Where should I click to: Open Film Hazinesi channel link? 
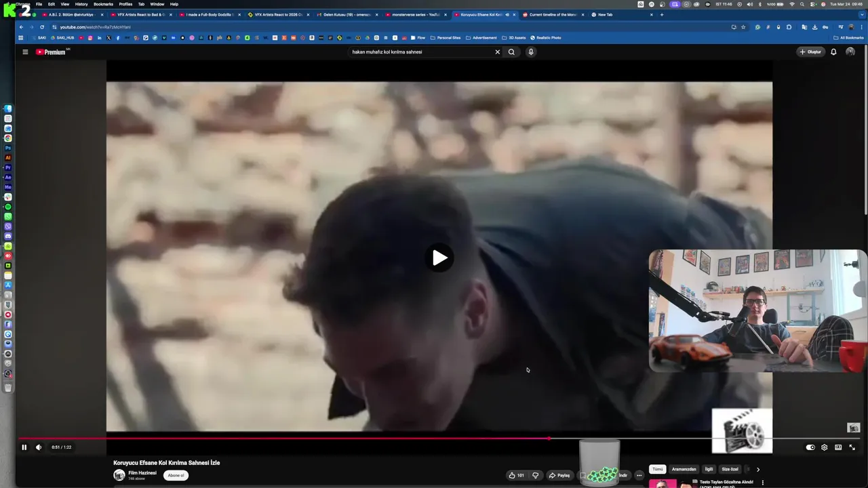click(142, 472)
